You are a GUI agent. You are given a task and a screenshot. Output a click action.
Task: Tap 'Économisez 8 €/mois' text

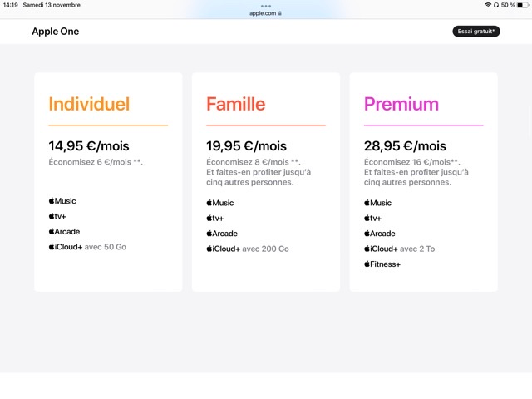(248, 162)
